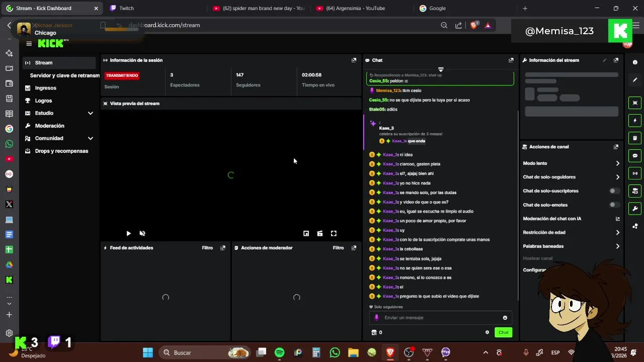Edit stream info with pencil icon in panel header
This screenshot has height=362, width=644.
pyautogui.click(x=605, y=60)
